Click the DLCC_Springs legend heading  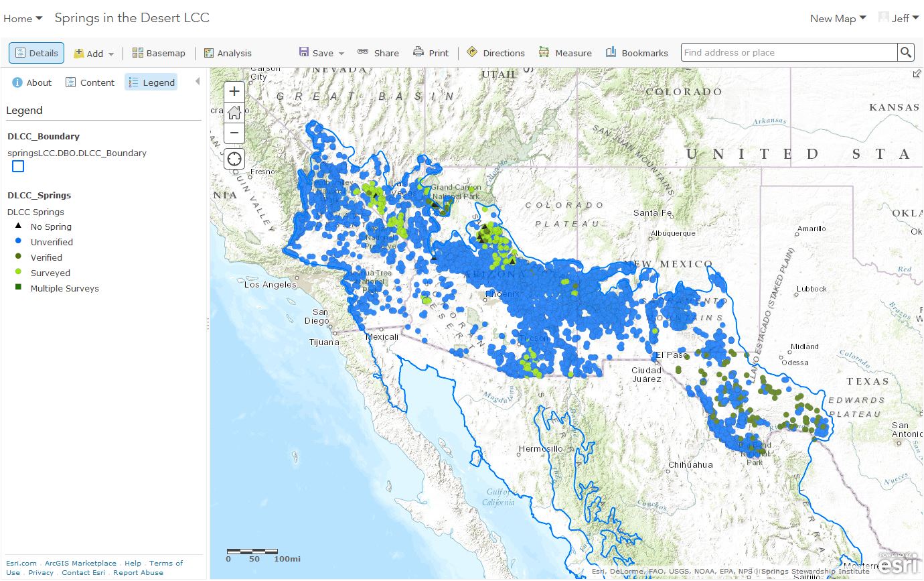click(x=39, y=196)
